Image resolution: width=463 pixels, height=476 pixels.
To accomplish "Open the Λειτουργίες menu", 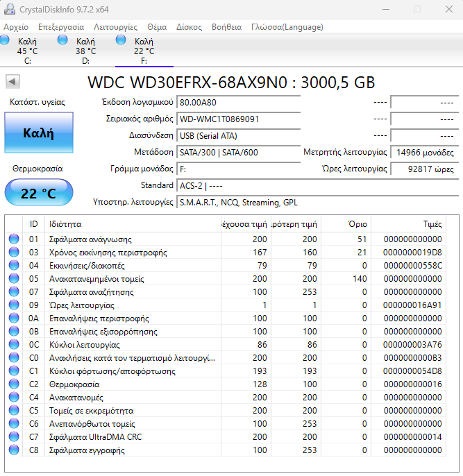I will tap(115, 27).
